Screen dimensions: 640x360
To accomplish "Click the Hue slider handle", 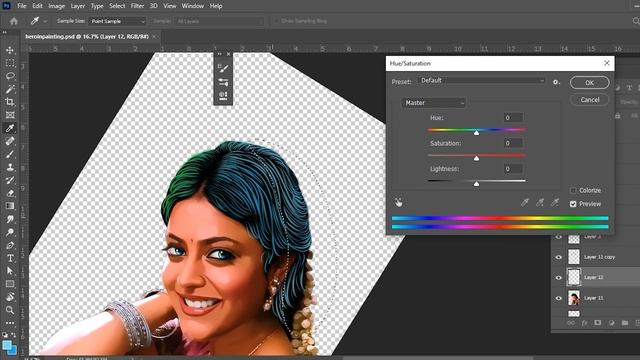I will point(476,133).
